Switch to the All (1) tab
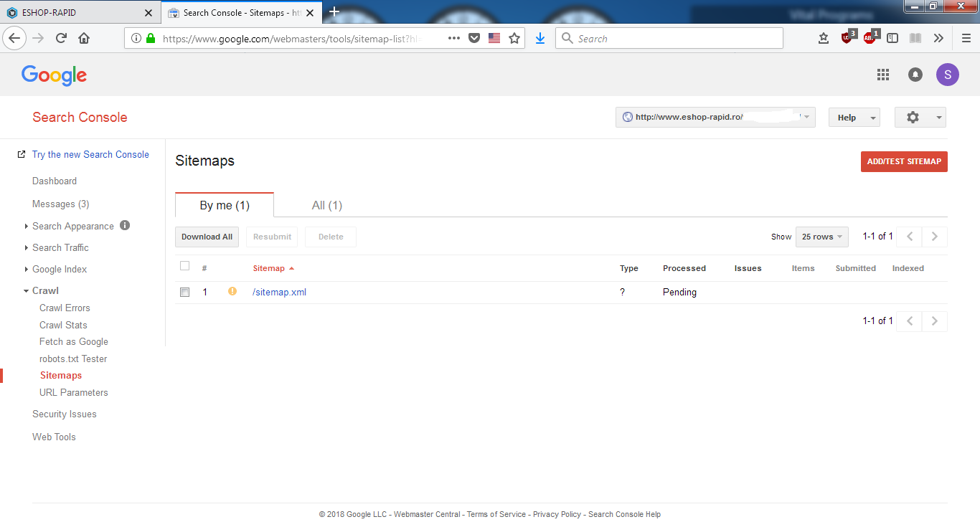 coord(327,205)
